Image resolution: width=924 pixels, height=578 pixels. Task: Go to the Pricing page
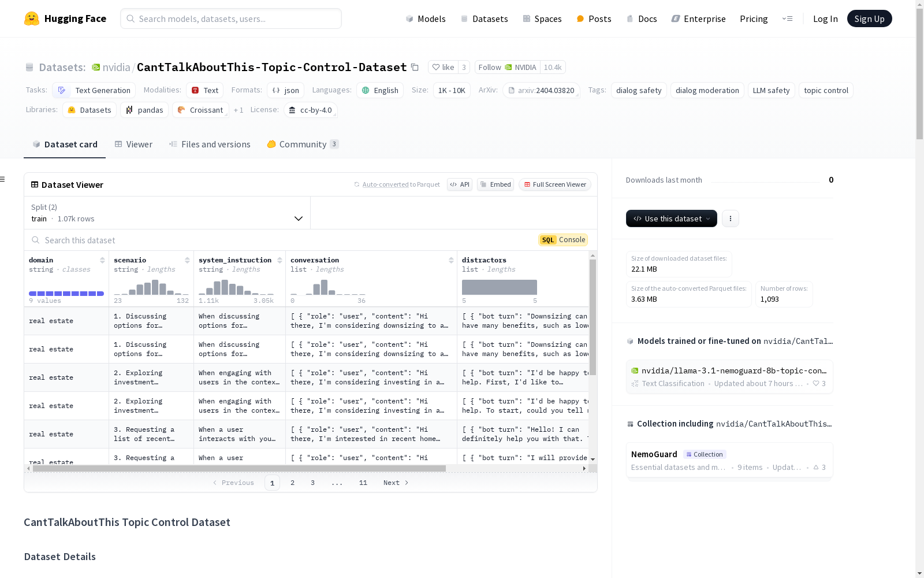click(x=754, y=18)
